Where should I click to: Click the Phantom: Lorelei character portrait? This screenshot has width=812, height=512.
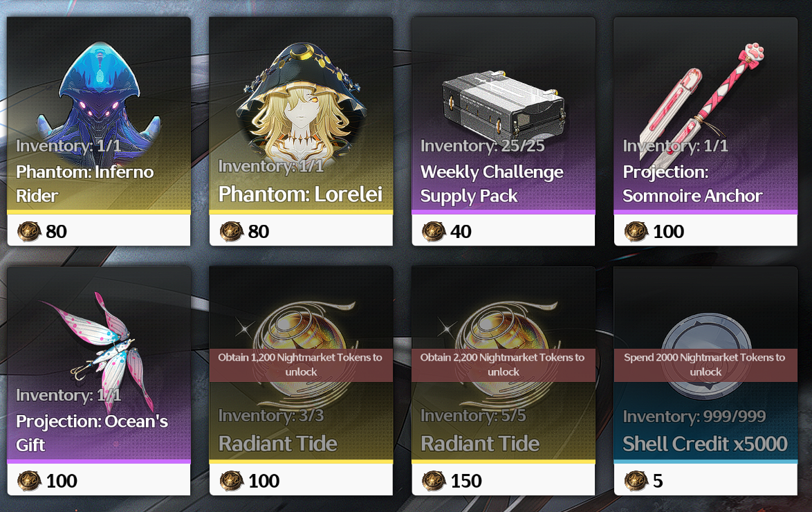300,104
